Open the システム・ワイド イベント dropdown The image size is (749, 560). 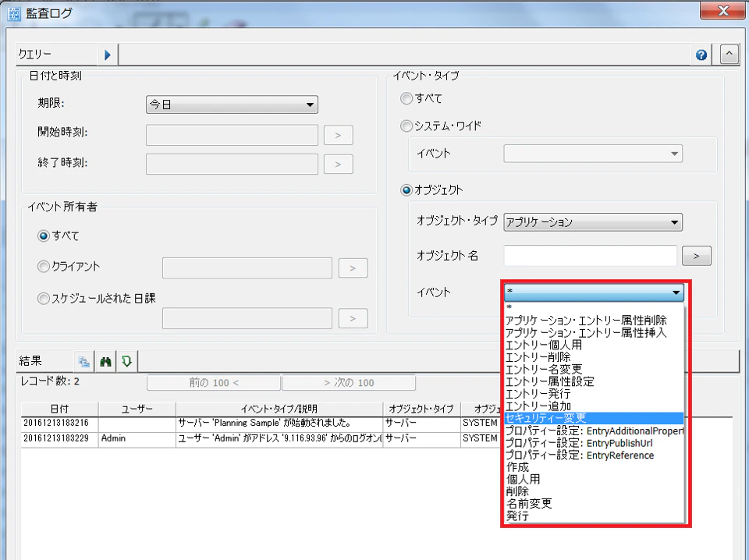[593, 154]
